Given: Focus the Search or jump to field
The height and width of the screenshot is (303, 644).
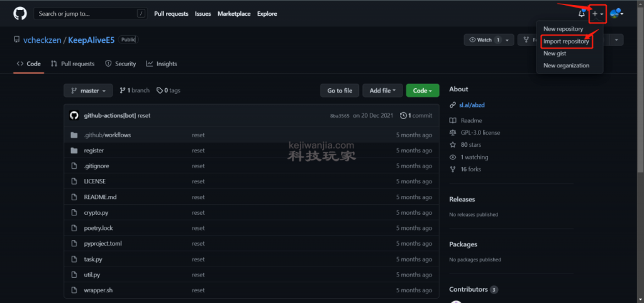Looking at the screenshot, I should tap(87, 14).
